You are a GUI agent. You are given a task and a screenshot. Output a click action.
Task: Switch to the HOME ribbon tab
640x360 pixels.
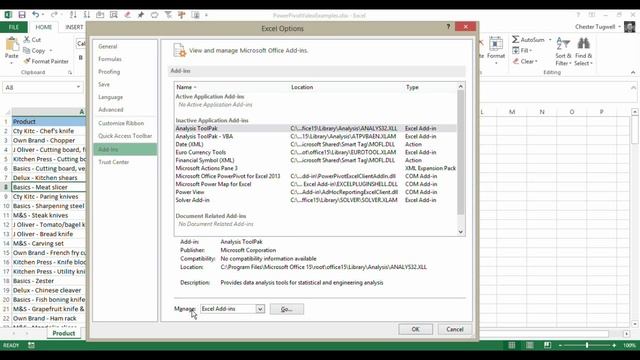pos(44,27)
